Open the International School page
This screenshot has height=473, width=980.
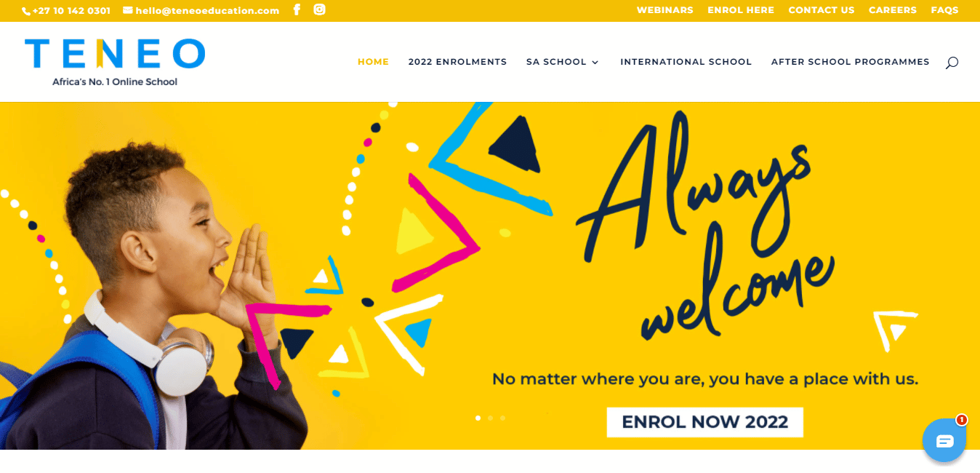tap(686, 62)
